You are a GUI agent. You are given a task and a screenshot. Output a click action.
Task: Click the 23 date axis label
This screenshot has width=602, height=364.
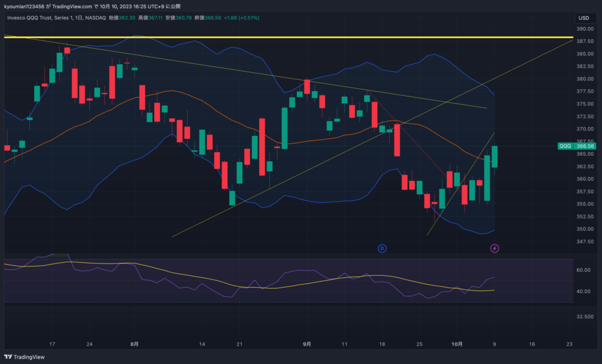569,344
